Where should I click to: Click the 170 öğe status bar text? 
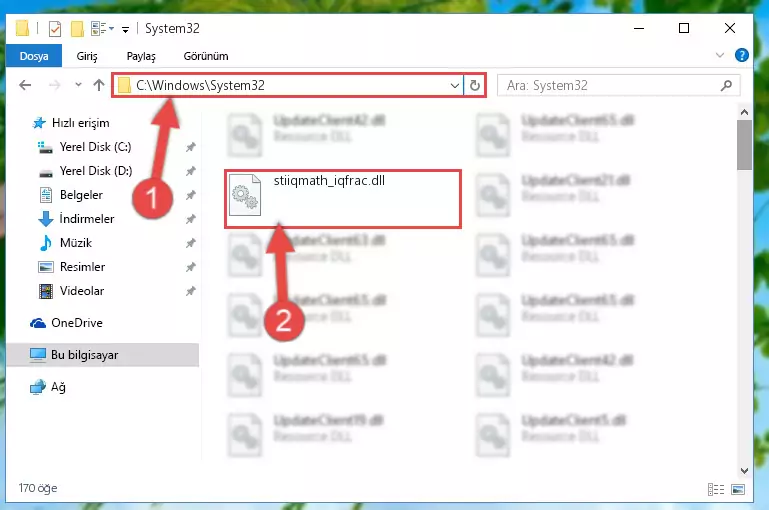pos(38,488)
